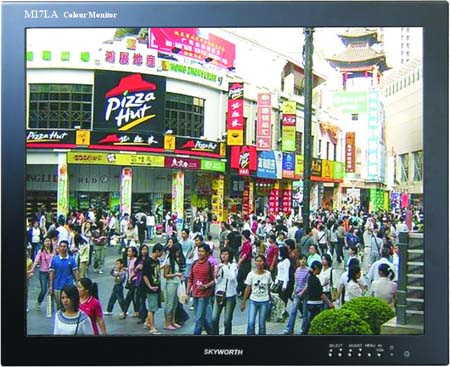Viewport: 450px width, 367px height.
Task: Click the M17LA Colour Monitor label
Action: pos(70,14)
